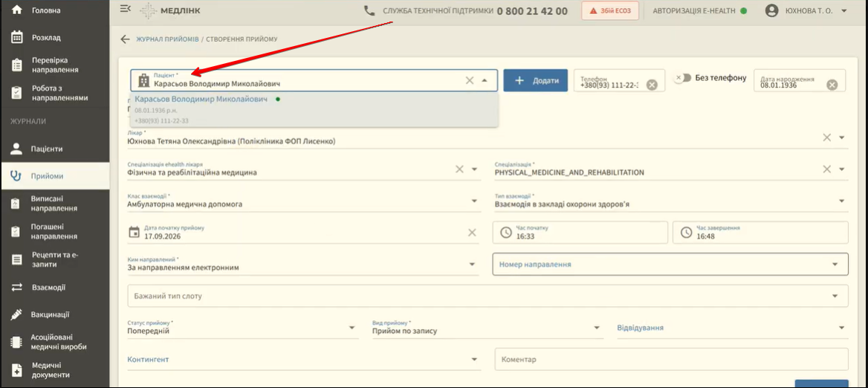The height and width of the screenshot is (388, 868).
Task: Open user account avatar icon
Action: click(x=771, y=10)
